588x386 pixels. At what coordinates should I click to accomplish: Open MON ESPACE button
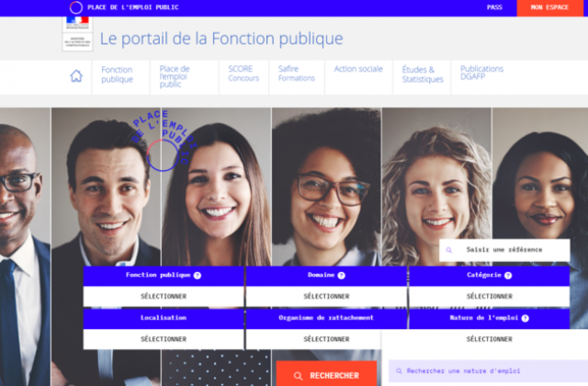pyautogui.click(x=549, y=7)
